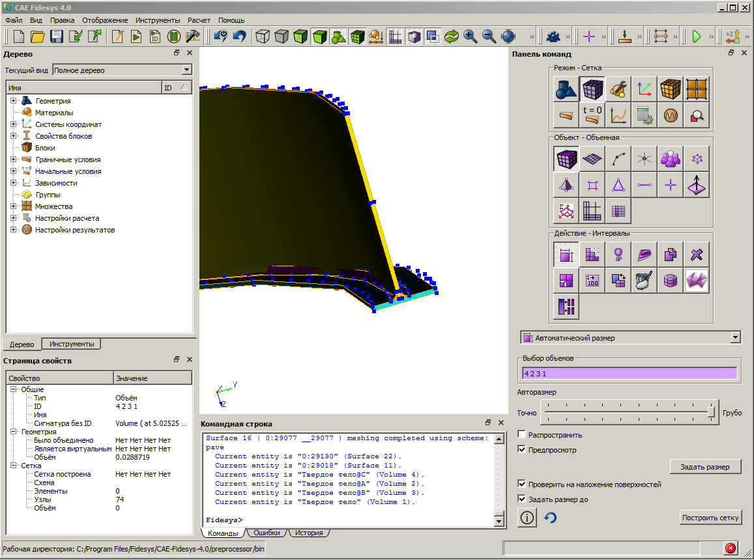Click the Zoom out magnifier icon
Screen dimensions: 754x560
point(489,36)
